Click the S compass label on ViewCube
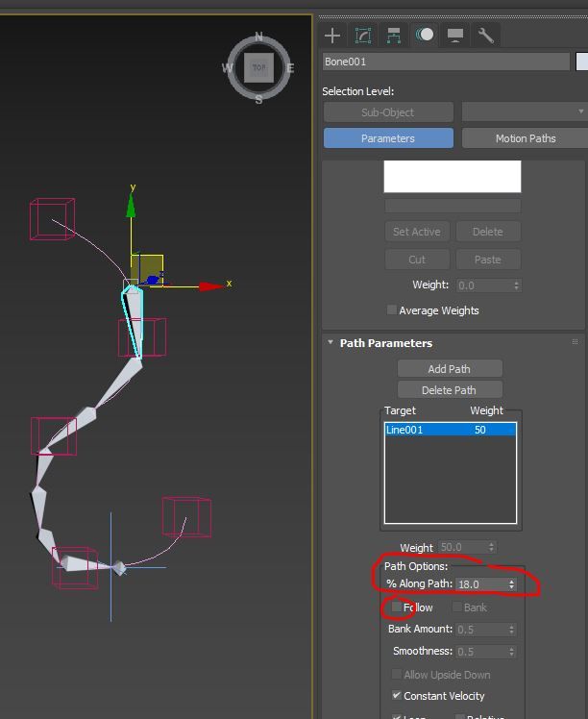 (259, 99)
